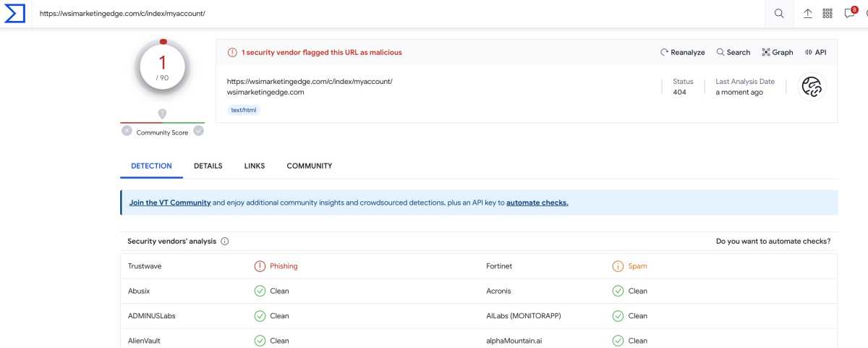Click the ADMINUSLabs clean checkmark icon
868x348 pixels.
click(x=260, y=315)
